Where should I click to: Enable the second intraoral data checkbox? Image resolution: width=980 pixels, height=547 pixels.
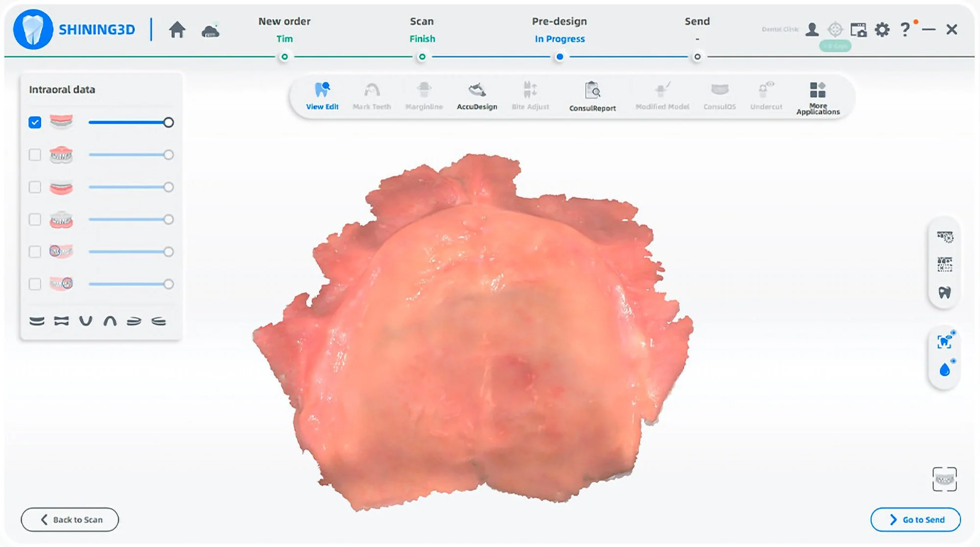pos(35,155)
